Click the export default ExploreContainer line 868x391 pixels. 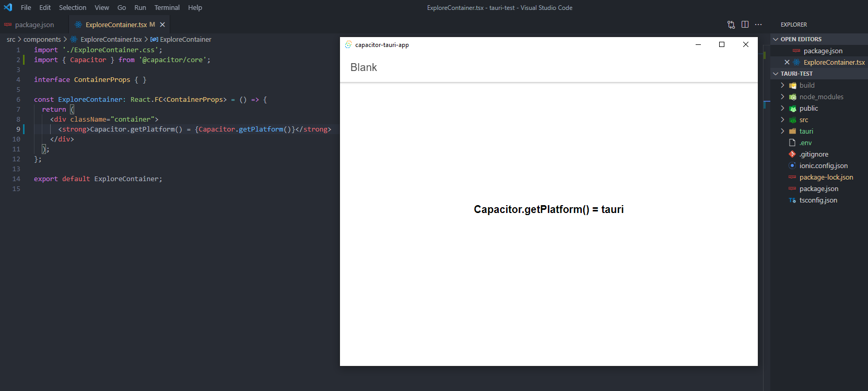tap(98, 179)
